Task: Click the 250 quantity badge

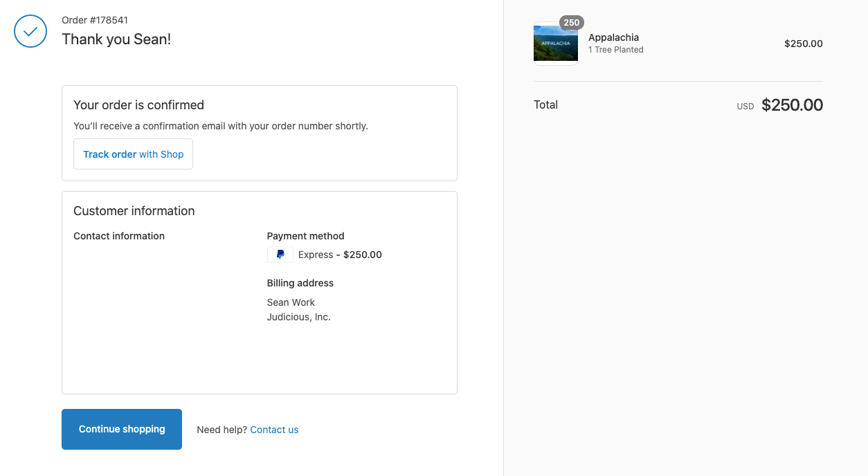Action: [572, 23]
